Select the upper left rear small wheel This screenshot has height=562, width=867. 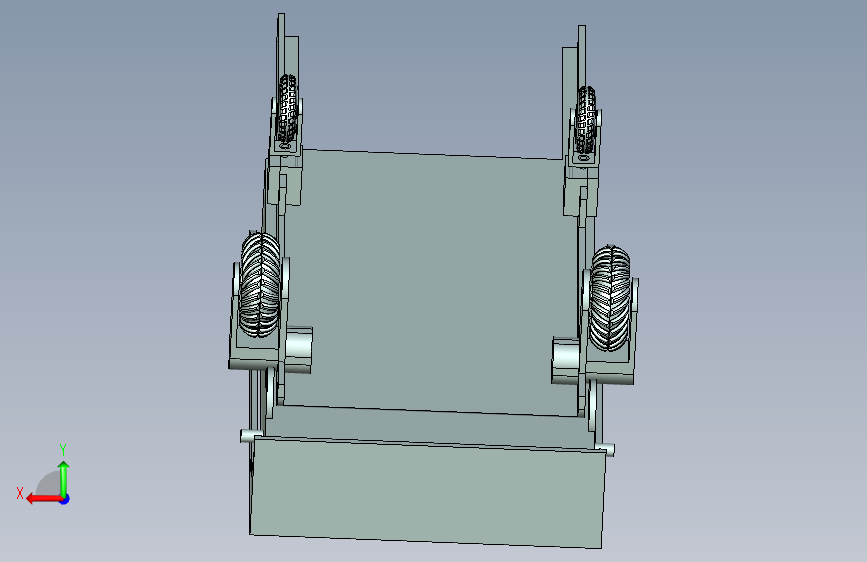click(287, 108)
